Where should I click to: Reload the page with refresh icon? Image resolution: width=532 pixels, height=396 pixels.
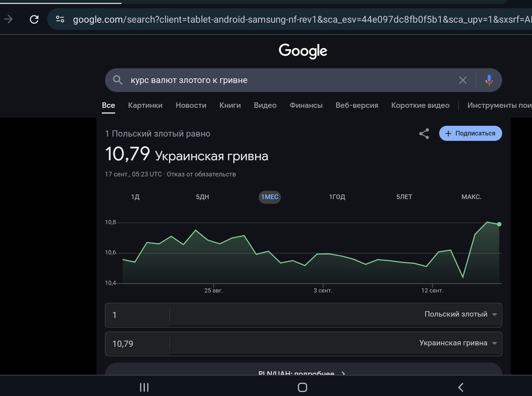click(x=34, y=19)
